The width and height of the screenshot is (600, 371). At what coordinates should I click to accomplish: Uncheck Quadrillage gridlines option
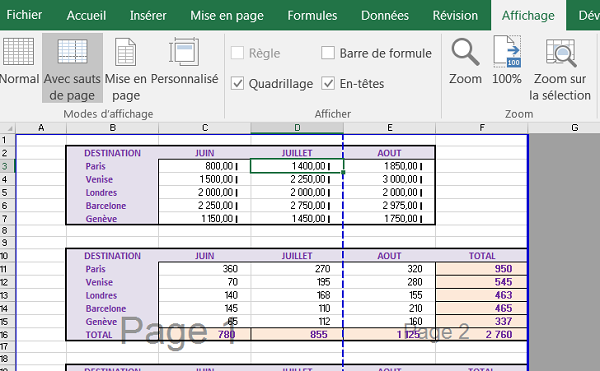click(237, 83)
